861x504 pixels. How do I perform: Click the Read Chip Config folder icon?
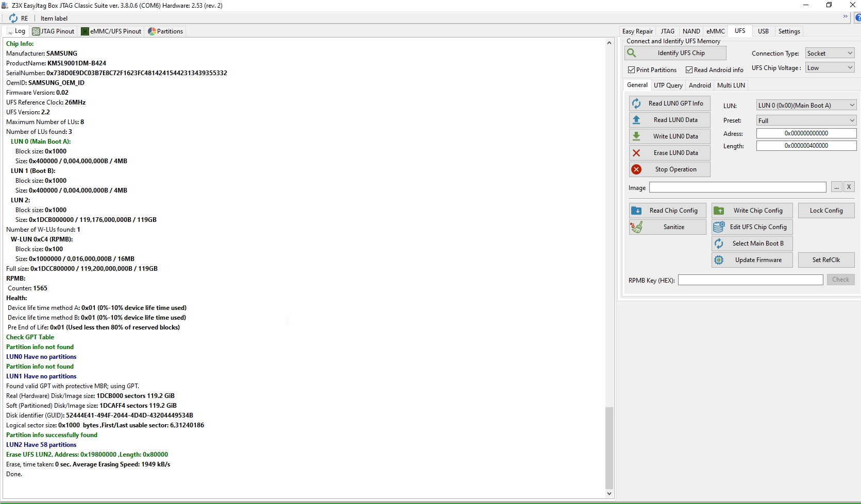(636, 211)
